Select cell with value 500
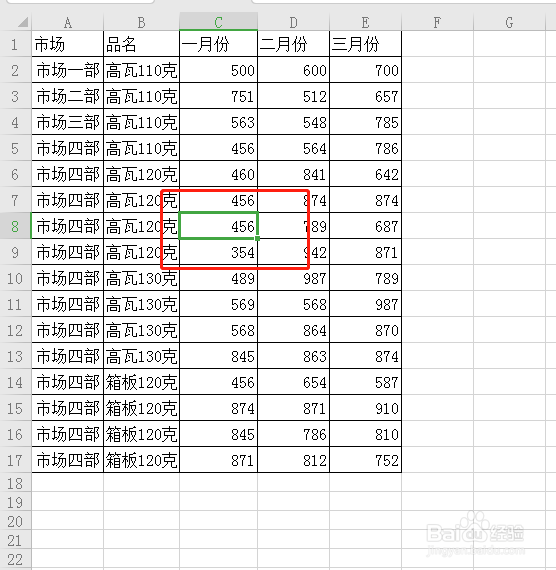Screen dimensions: 556x570 click(x=219, y=70)
